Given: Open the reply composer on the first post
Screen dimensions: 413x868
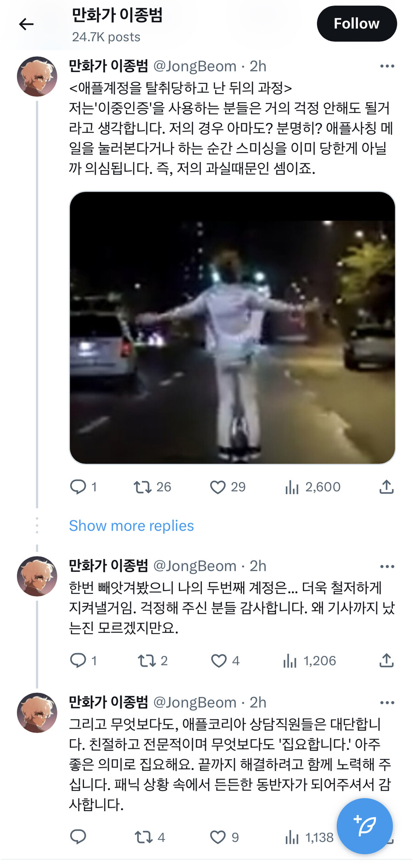Looking at the screenshot, I should coord(79,487).
